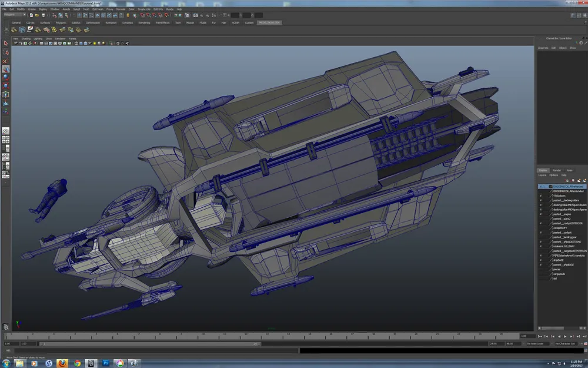
Task: Open the Polygons menu set dropdown
Action: [x=15, y=15]
